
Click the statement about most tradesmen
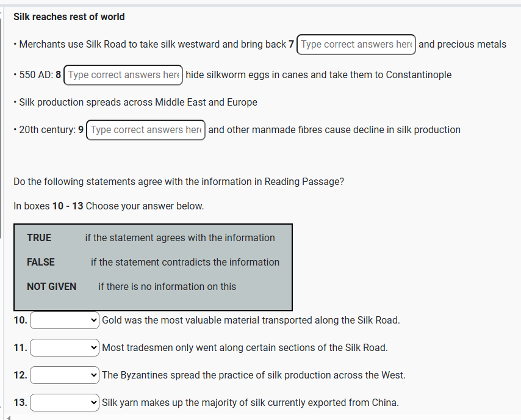pos(245,348)
